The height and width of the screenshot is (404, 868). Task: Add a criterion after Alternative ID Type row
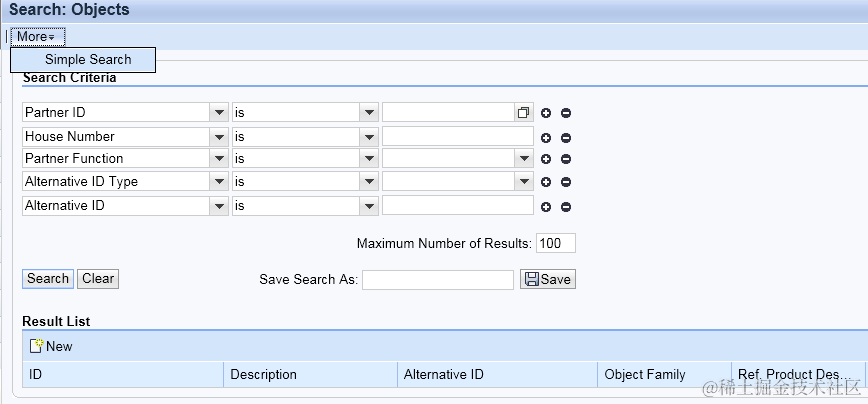[546, 182]
